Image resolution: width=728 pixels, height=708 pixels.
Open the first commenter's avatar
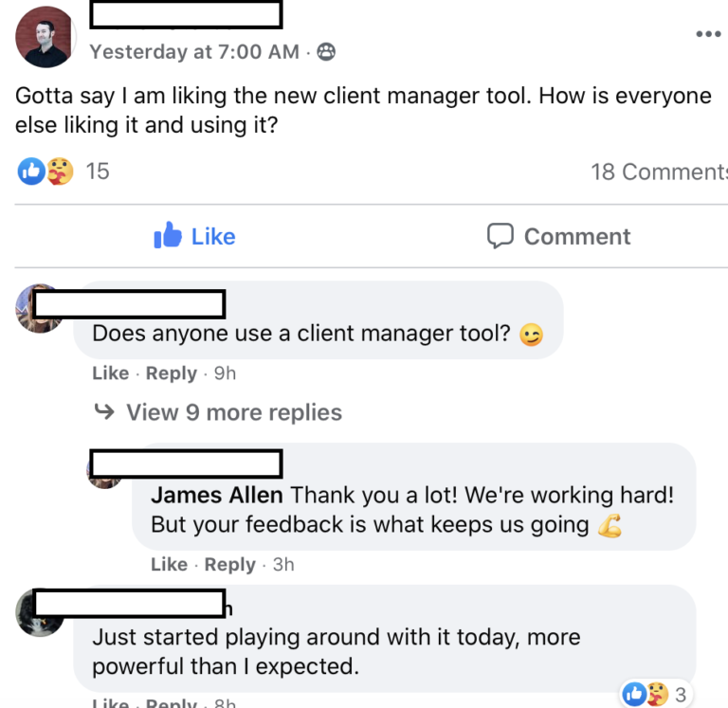point(39,308)
